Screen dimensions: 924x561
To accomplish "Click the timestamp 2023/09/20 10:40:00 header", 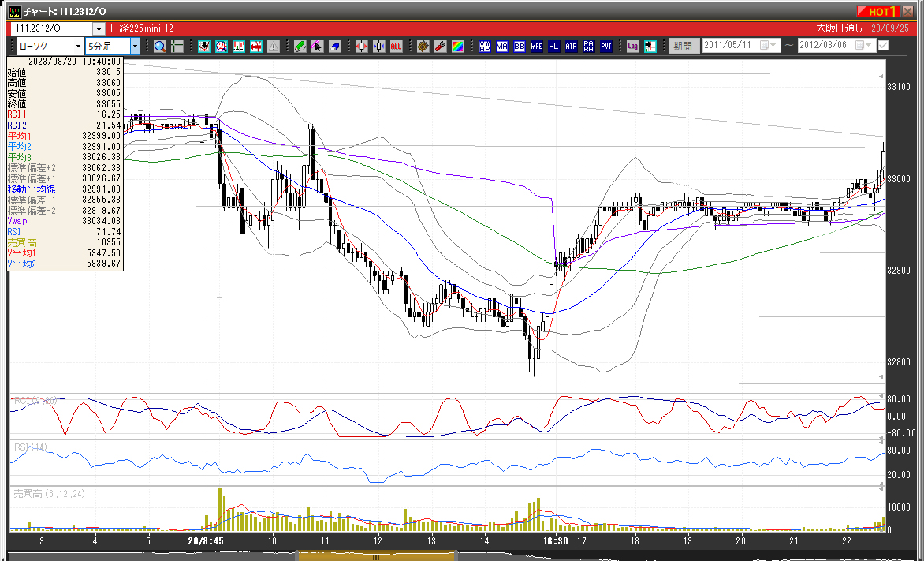I will (x=74, y=62).
